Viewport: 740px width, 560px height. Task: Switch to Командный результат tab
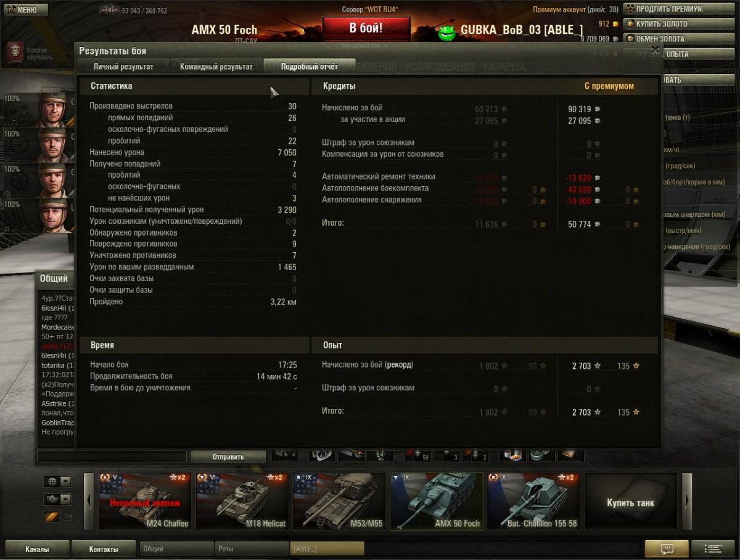coord(216,67)
